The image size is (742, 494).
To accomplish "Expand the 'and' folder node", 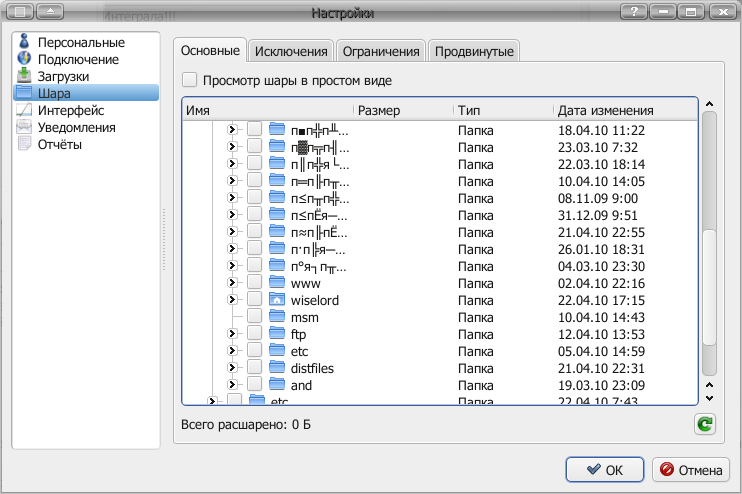I will point(232,385).
